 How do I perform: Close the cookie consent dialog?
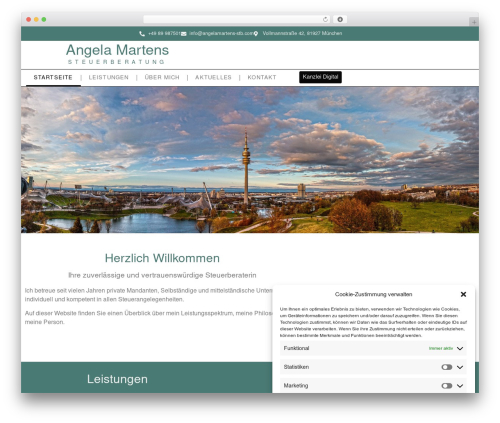(463, 294)
